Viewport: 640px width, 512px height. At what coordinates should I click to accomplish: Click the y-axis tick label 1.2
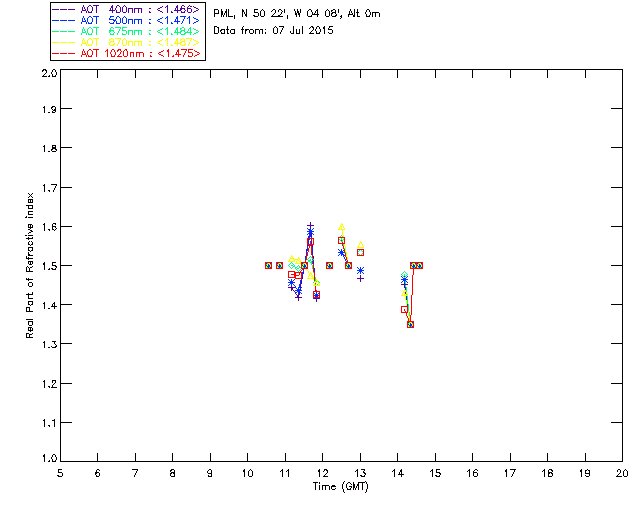49,384
